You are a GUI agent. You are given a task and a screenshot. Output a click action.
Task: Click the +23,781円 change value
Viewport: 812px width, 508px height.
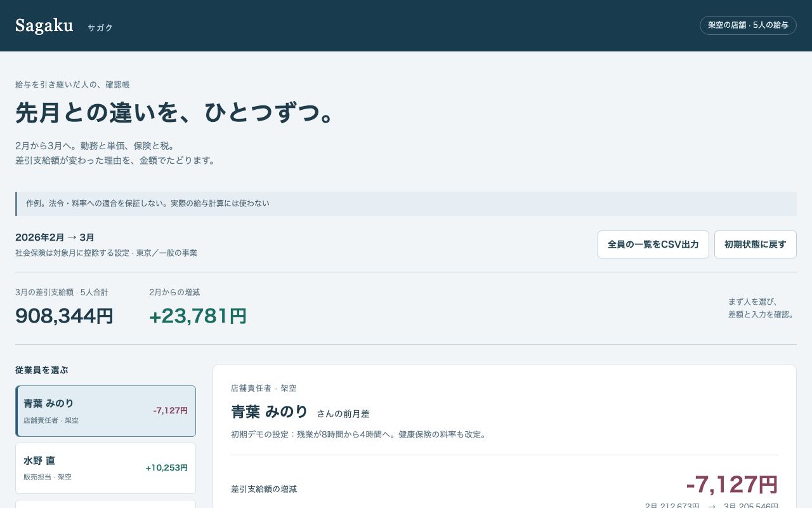pyautogui.click(x=198, y=316)
